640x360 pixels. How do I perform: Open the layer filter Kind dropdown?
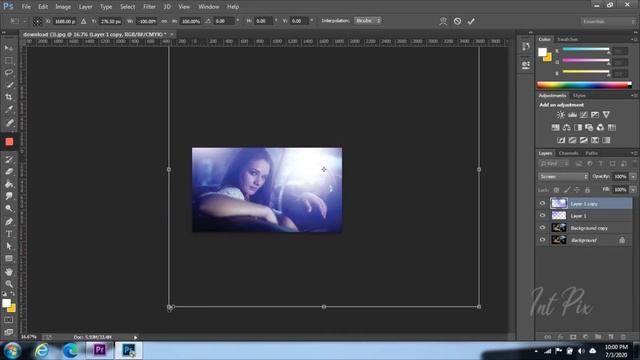pyautogui.click(x=554, y=164)
